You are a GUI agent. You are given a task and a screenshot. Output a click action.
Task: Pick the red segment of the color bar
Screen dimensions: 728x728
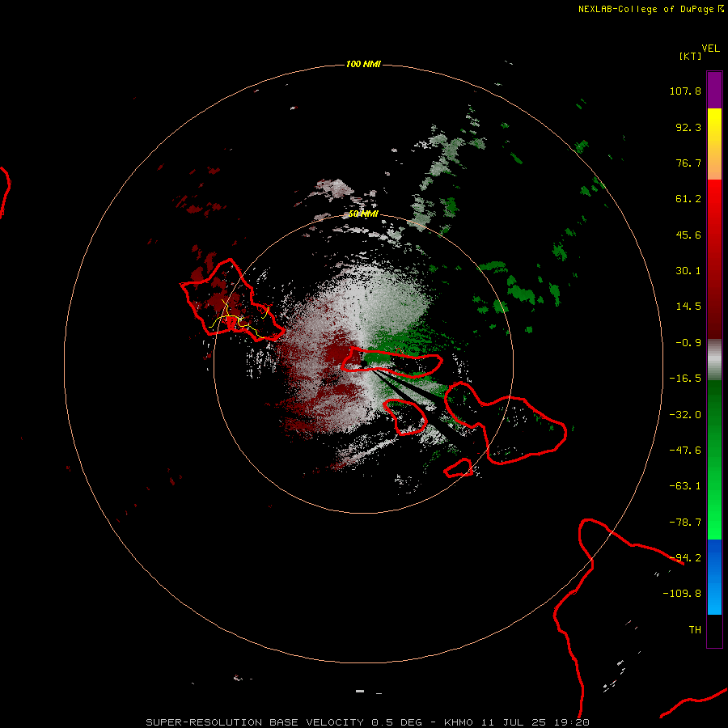coord(714,259)
